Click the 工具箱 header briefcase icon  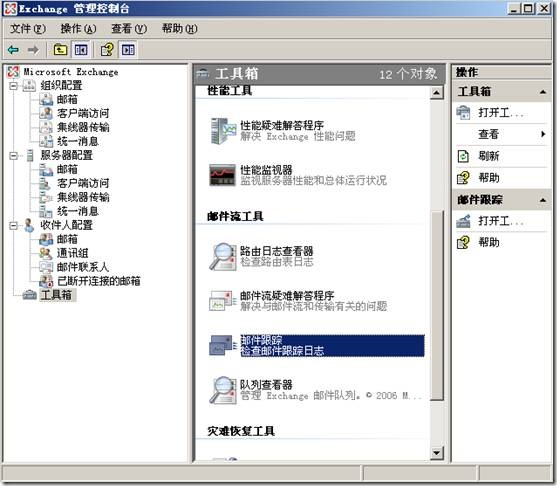point(203,74)
